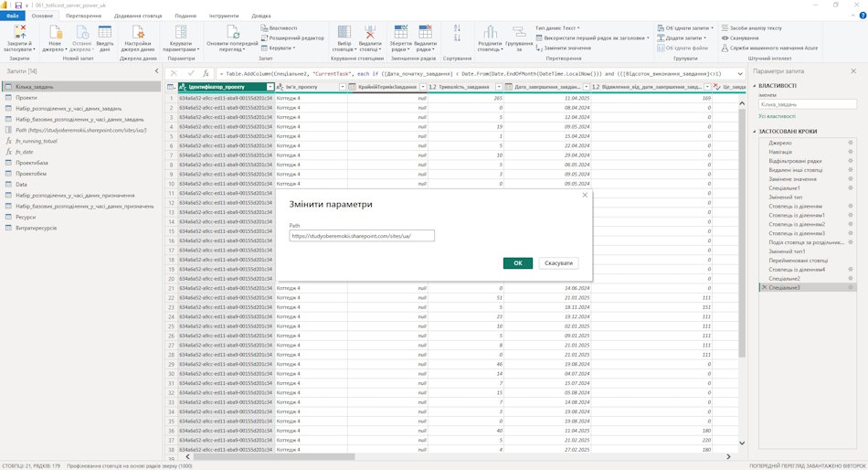Open Додати запити dropdown

click(682, 37)
